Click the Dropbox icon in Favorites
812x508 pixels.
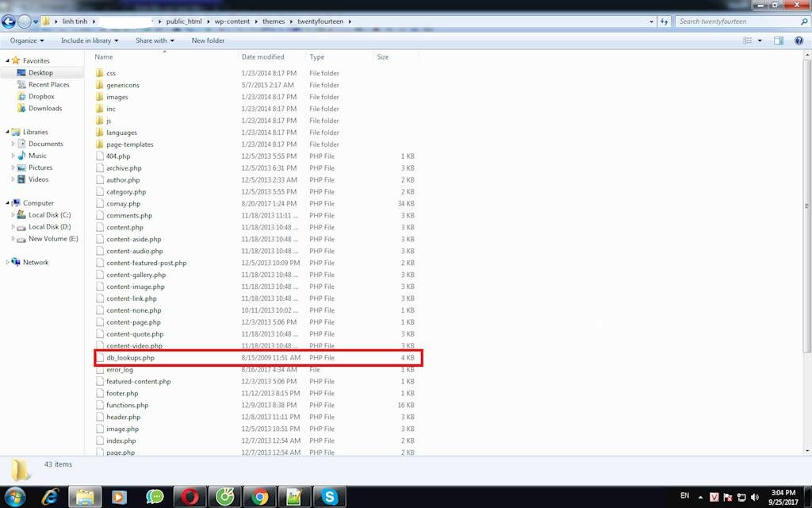(x=21, y=96)
